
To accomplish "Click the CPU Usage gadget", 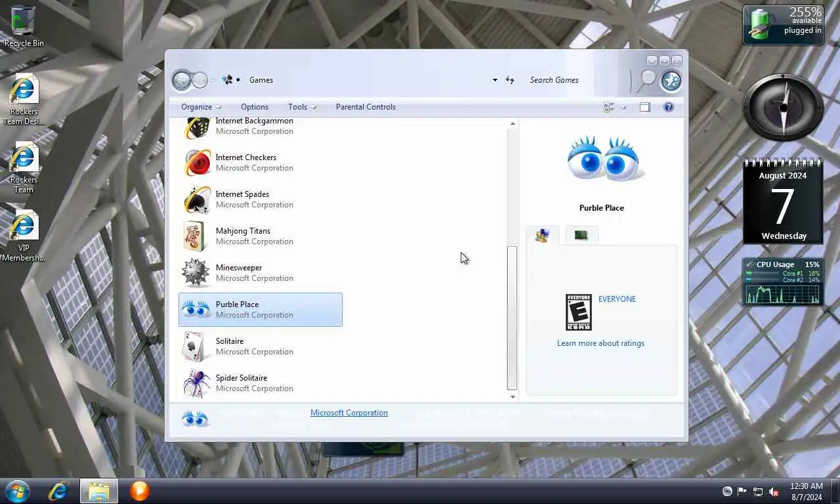I will tap(783, 282).
